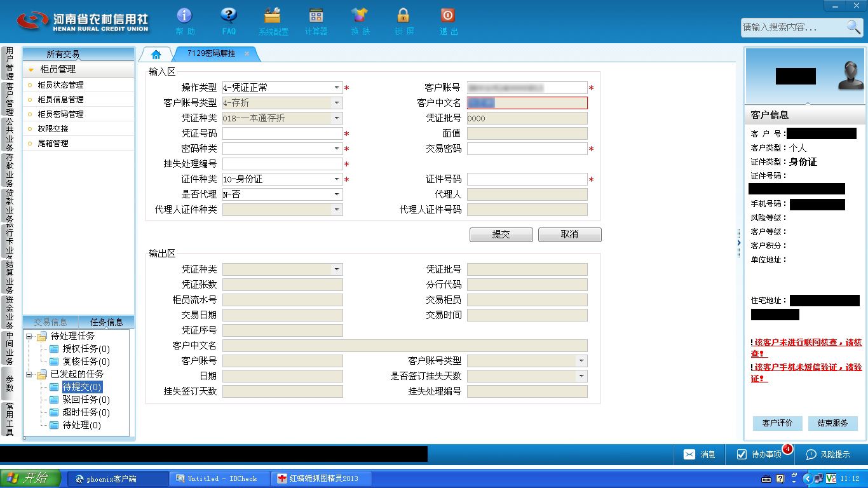This screenshot has height=488, width=868.
Task: Open the 操作类型 dropdown
Action: (x=337, y=88)
